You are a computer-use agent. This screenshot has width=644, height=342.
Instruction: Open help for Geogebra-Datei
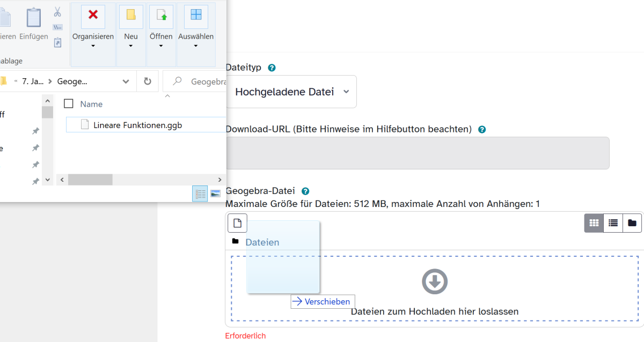click(x=305, y=191)
